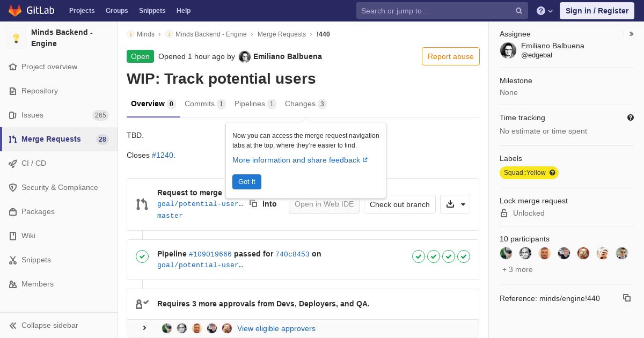Click the request to merge icon
This screenshot has height=338, width=644.
(142, 204)
